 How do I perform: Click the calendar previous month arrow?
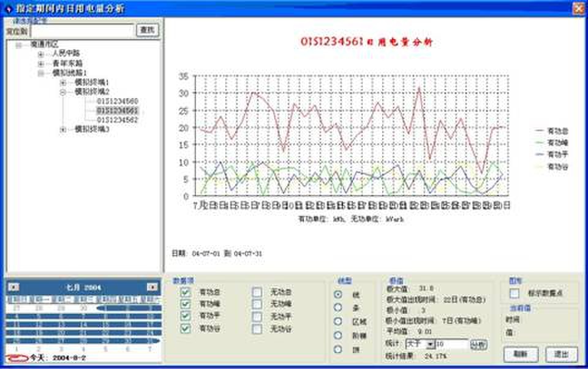coord(13,287)
